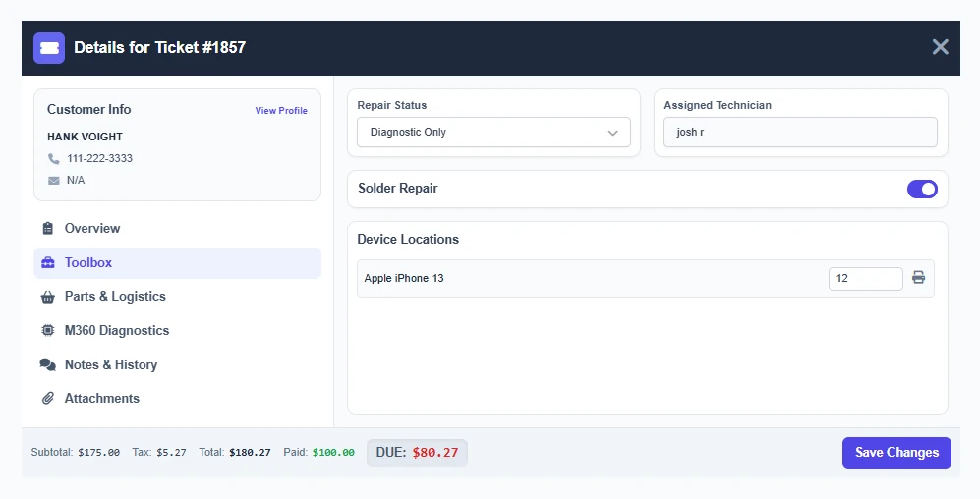The width and height of the screenshot is (980, 499).
Task: Click the purple ticket icon in header
Action: pyautogui.click(x=49, y=48)
